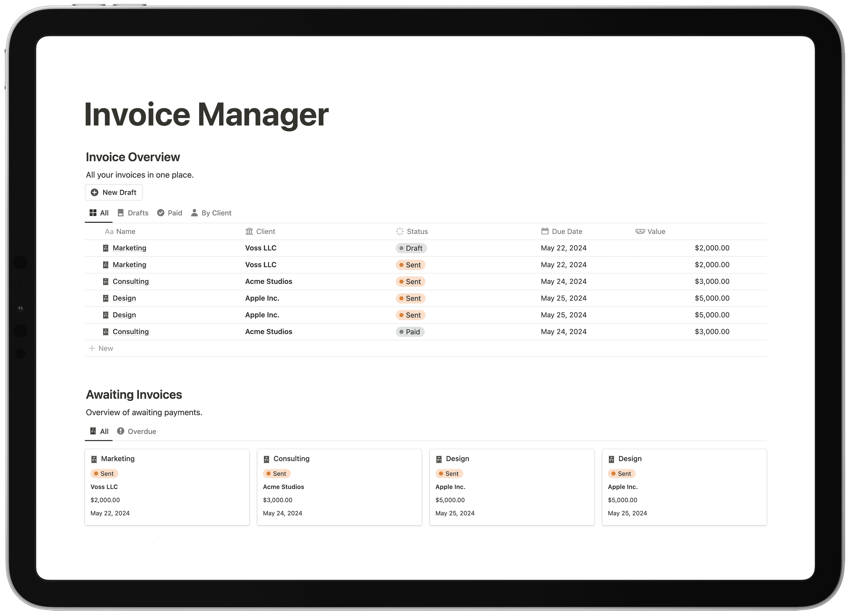
Task: Click the client column icon
Action: coord(248,231)
